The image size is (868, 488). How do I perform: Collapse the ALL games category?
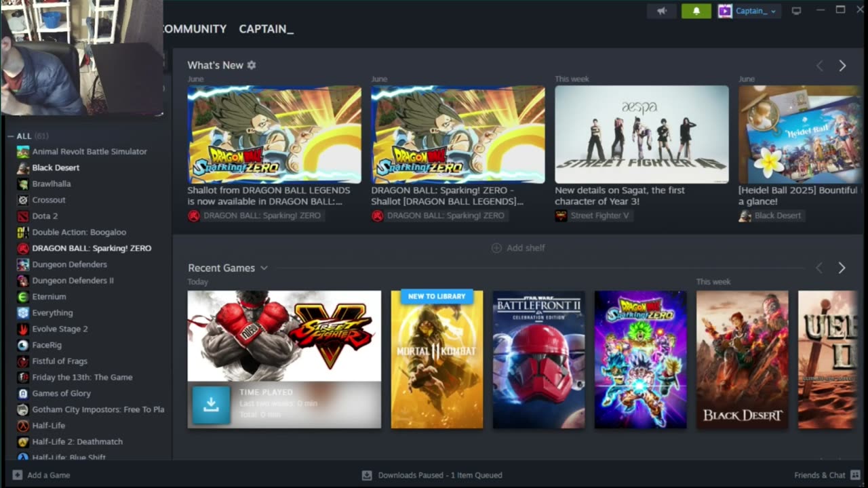11,136
